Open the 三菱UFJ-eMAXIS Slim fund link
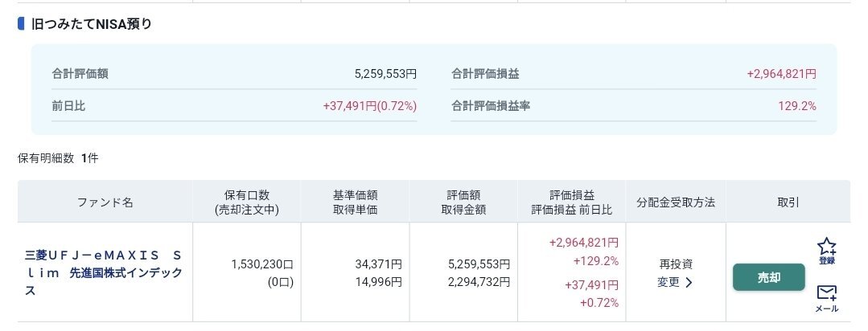Viewport: 868px width, 331px height. (x=104, y=273)
